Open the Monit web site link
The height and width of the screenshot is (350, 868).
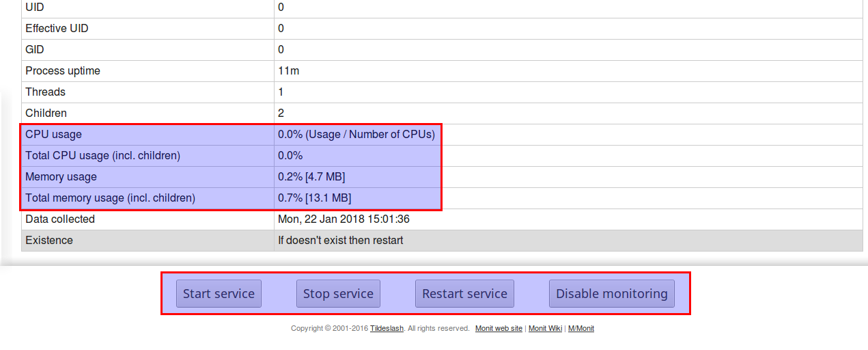pos(499,328)
